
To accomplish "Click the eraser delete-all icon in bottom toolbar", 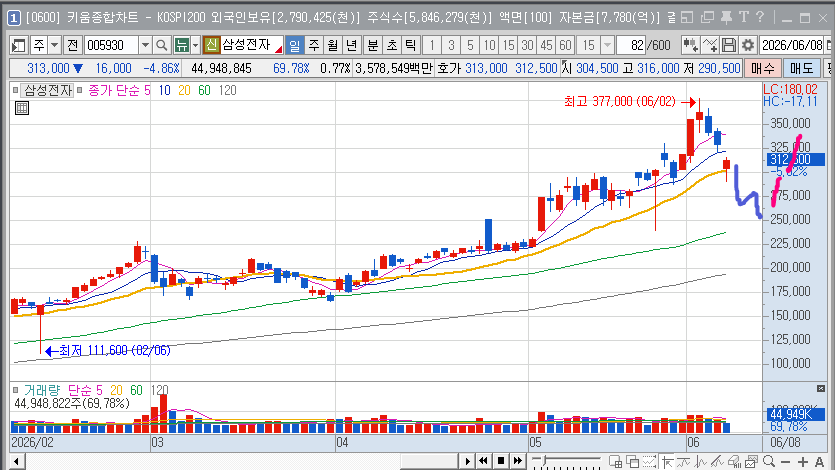I will tap(734, 461).
